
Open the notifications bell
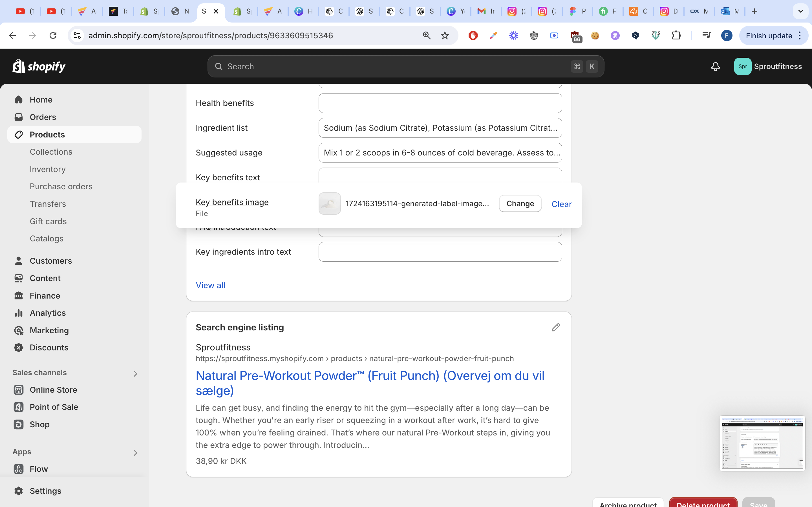point(715,66)
